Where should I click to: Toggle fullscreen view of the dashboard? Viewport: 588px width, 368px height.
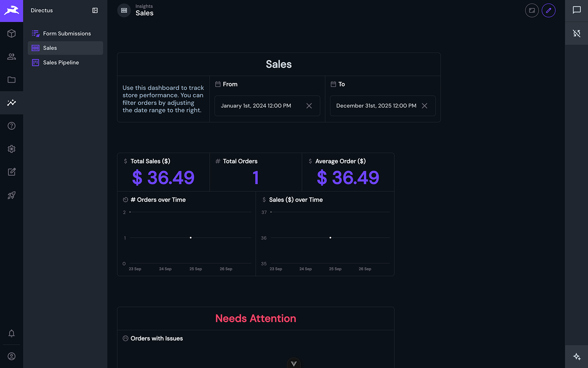point(532,11)
